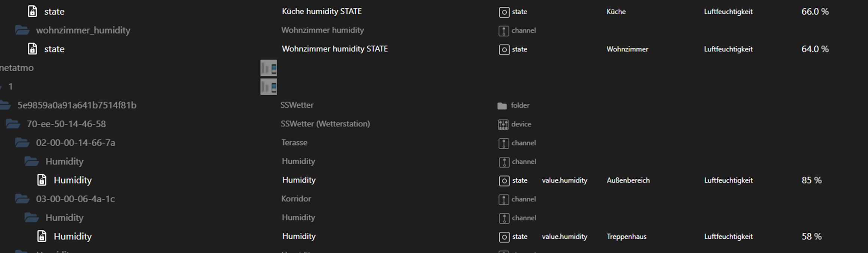This screenshot has height=253, width=868.
Task: Click the Außenbereich room cell
Action: 628,180
